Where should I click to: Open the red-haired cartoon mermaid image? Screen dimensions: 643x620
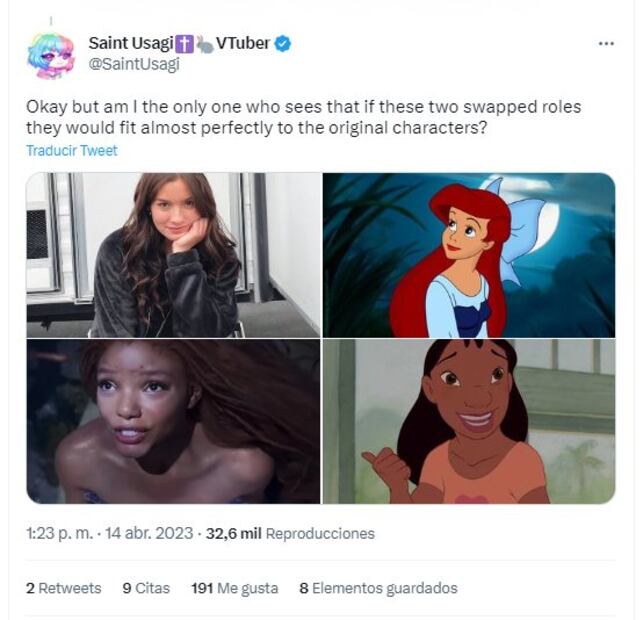[x=469, y=255]
